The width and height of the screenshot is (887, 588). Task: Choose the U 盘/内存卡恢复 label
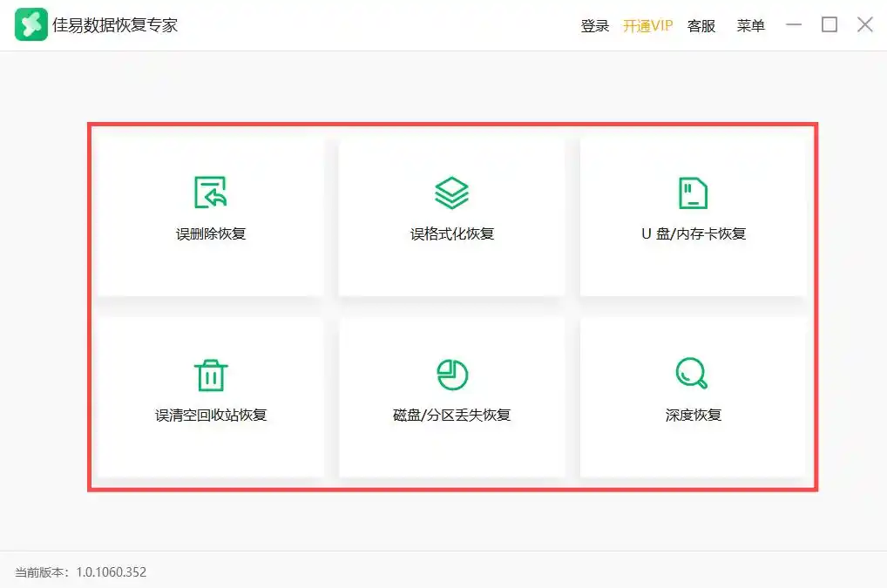(x=694, y=233)
